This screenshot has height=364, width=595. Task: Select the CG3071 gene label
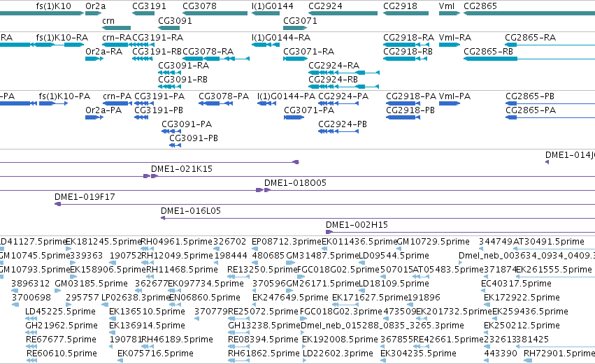(x=300, y=21)
